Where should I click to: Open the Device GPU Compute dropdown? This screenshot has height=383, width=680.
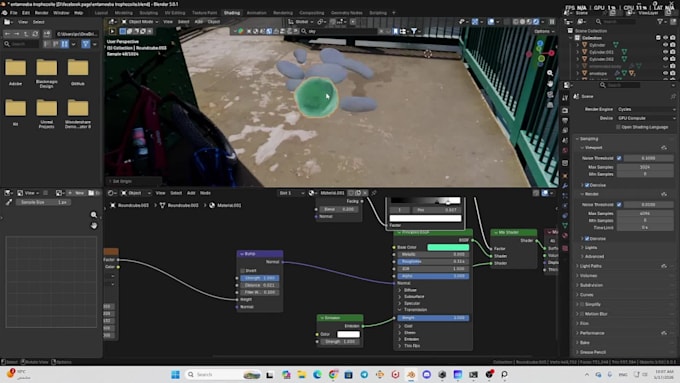[646, 118]
